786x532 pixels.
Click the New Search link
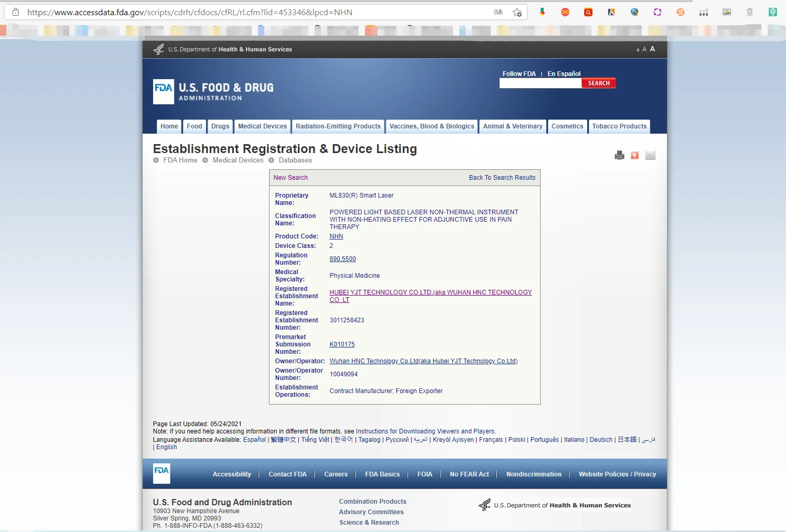coord(290,178)
